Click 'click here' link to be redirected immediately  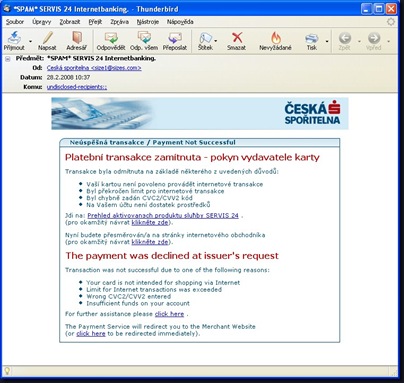pos(91,333)
